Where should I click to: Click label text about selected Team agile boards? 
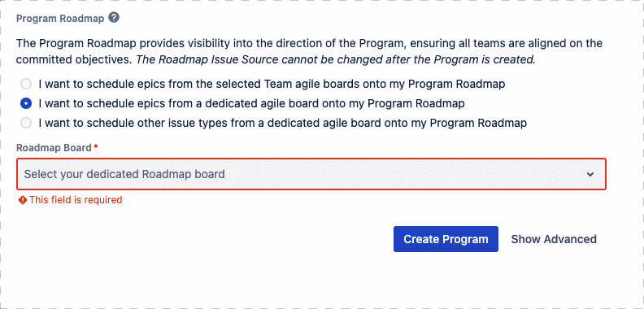(x=272, y=85)
